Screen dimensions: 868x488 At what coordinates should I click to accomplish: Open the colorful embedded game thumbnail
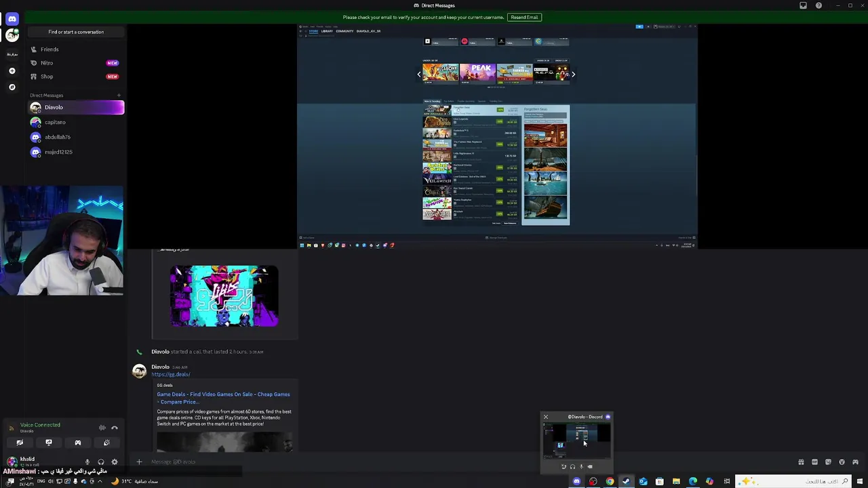coord(224,296)
